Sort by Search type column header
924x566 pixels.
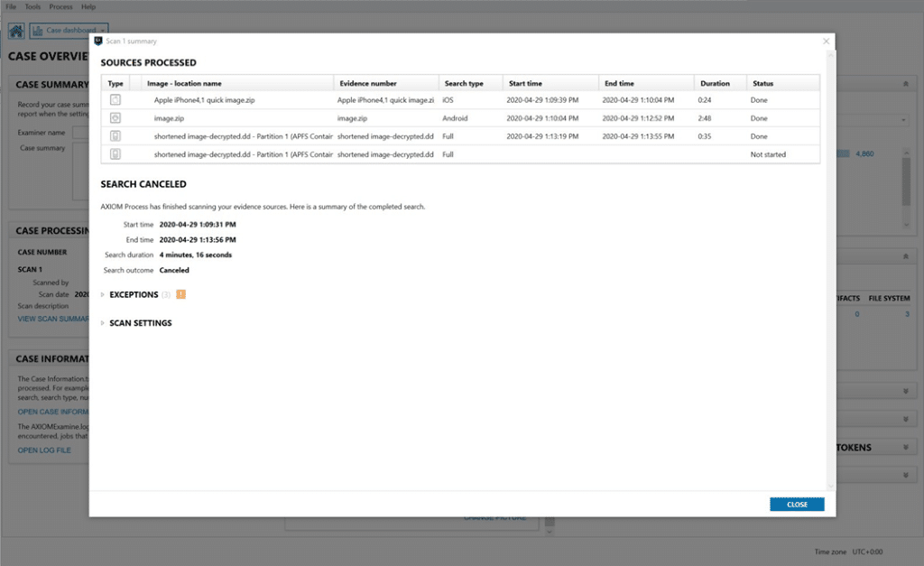470,83
